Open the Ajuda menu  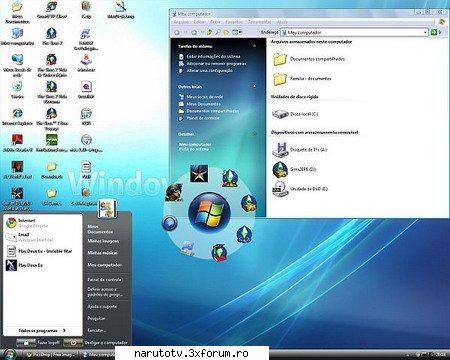tap(282, 22)
